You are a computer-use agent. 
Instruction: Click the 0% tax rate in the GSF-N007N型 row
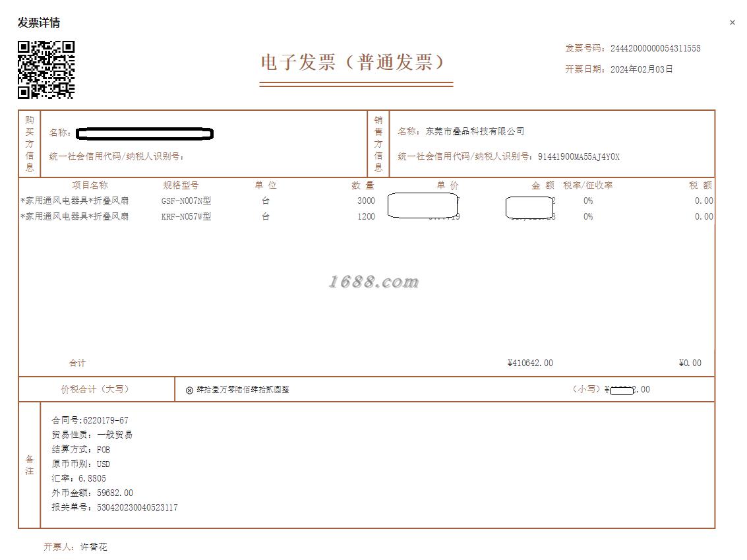coord(588,201)
